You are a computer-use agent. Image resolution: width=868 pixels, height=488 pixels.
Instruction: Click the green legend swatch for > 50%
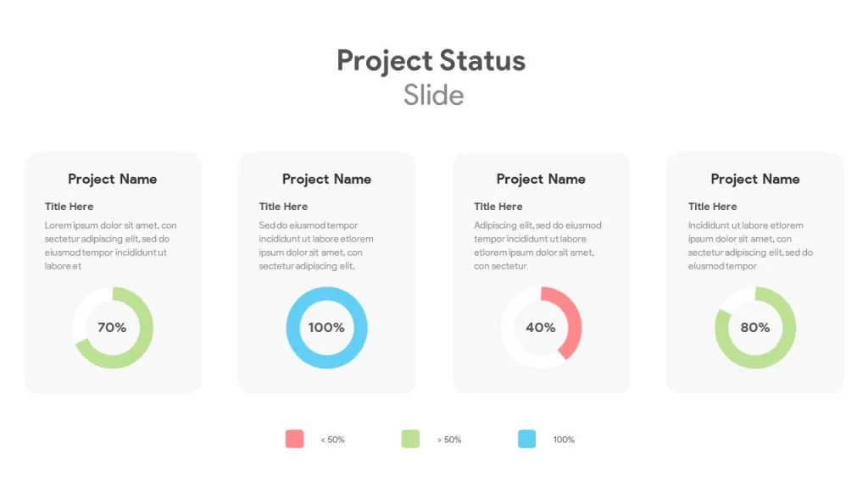click(x=410, y=439)
